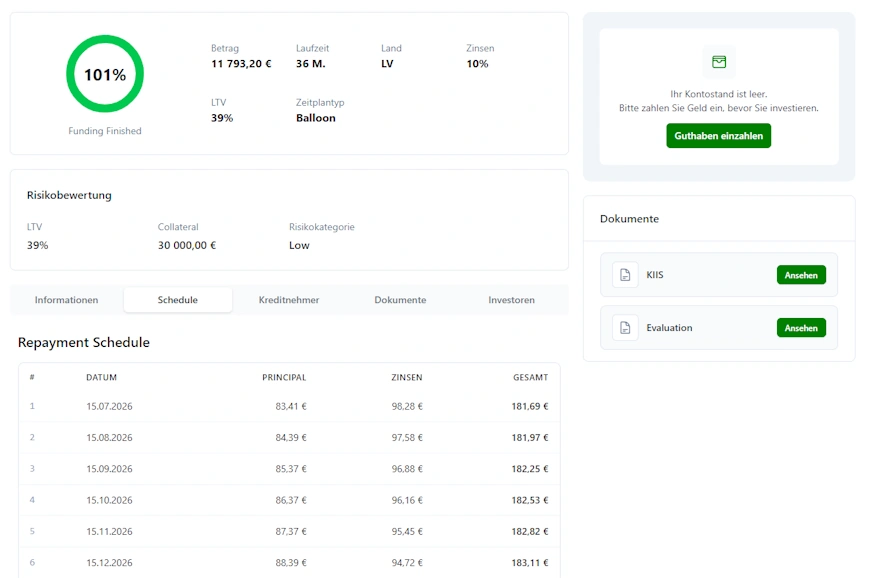Switch to the Investoren tab

[x=511, y=300]
